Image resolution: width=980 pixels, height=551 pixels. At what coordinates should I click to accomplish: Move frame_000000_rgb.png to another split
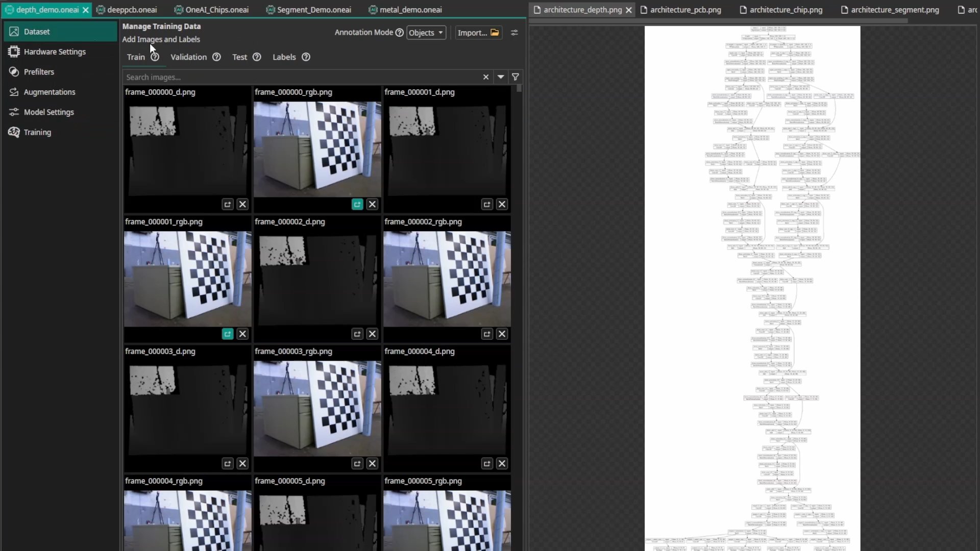[357, 204]
